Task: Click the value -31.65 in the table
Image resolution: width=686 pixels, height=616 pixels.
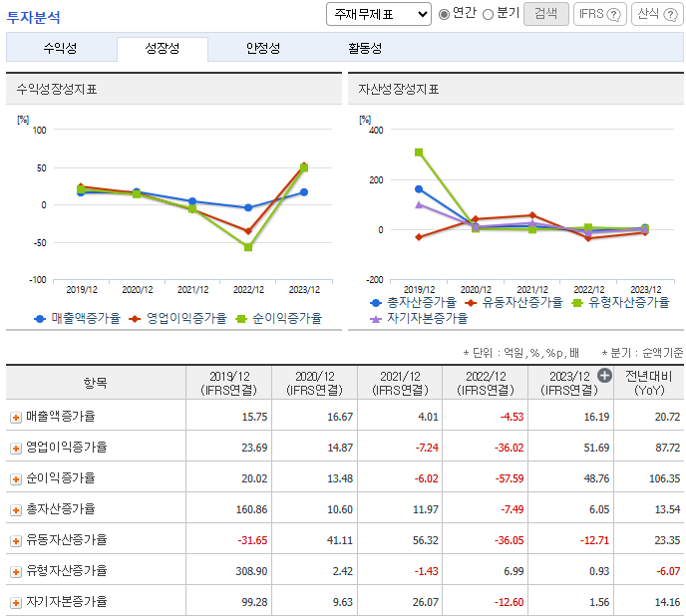Action: click(x=252, y=540)
